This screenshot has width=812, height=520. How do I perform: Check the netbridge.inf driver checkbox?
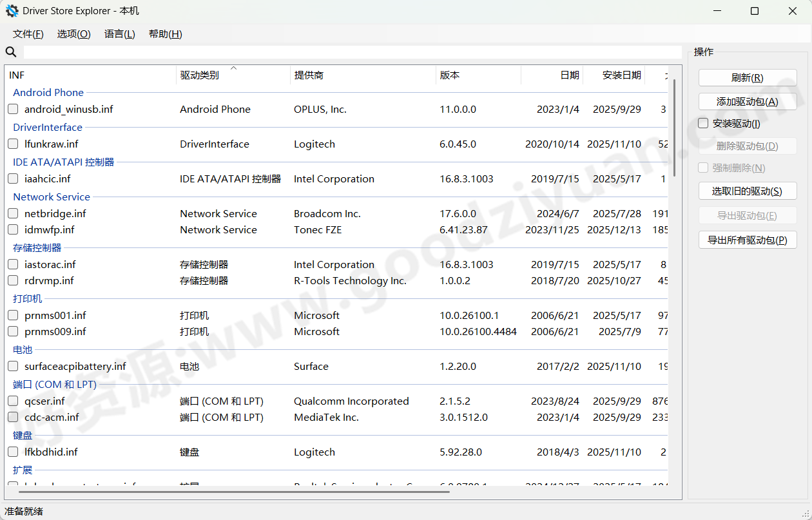coord(12,213)
